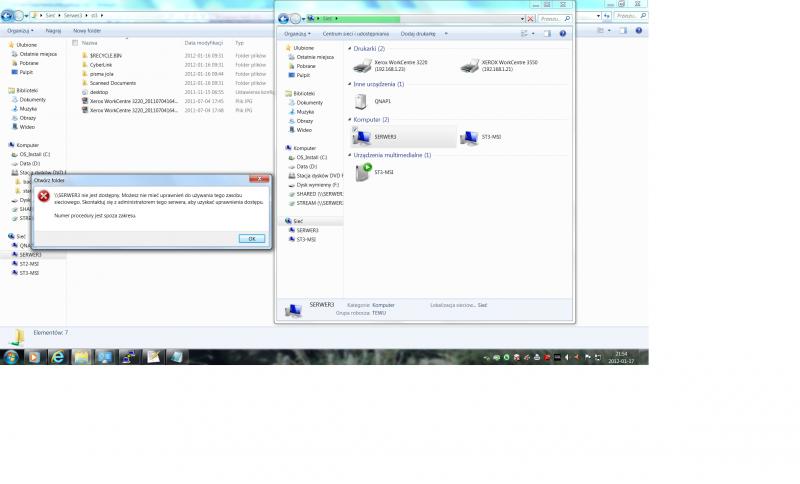Click Nowy folder in left window toolbar
Screen dimensions: 800x484
(87, 30)
